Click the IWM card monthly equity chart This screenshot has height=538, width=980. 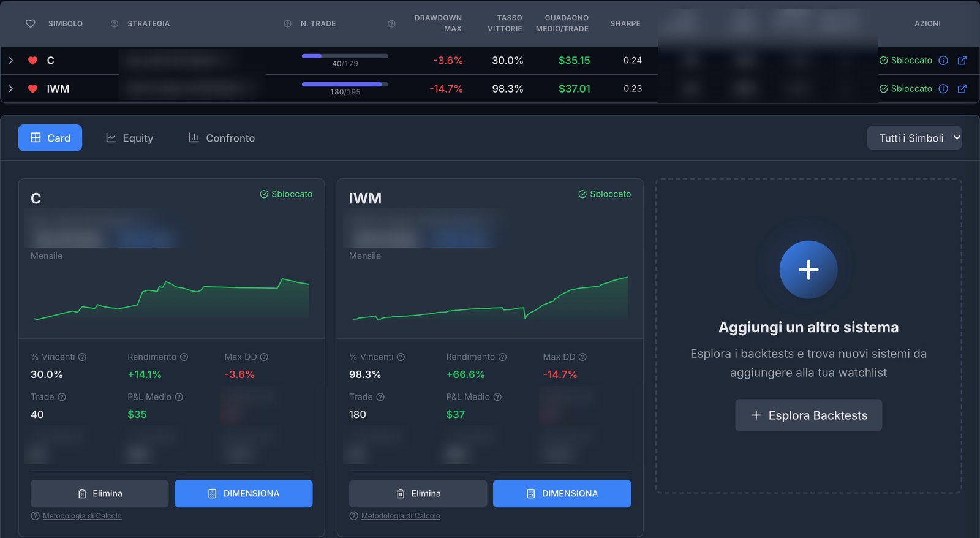[490, 298]
